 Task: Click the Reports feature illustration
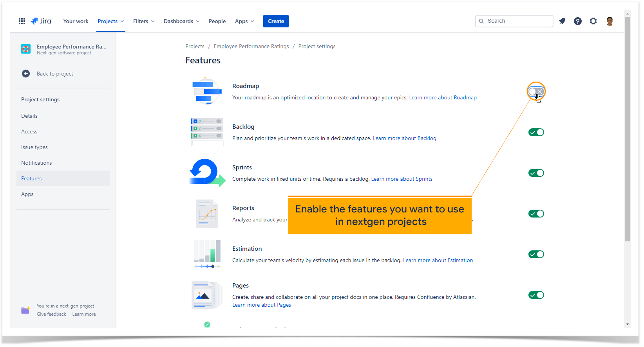pos(207,214)
